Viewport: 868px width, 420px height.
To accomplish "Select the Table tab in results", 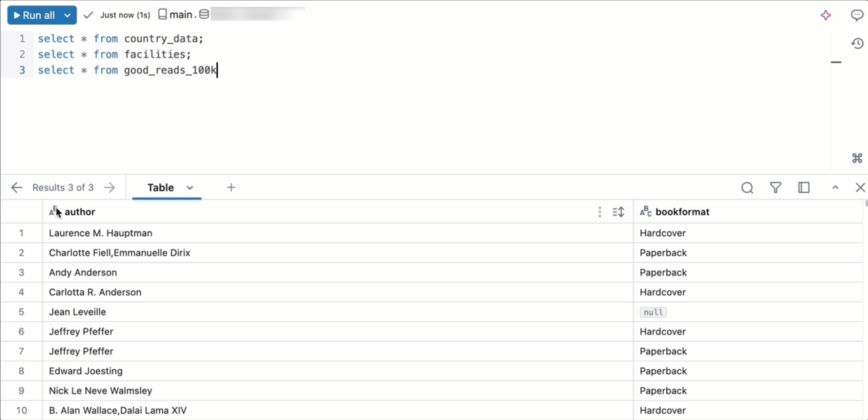I will [x=160, y=187].
